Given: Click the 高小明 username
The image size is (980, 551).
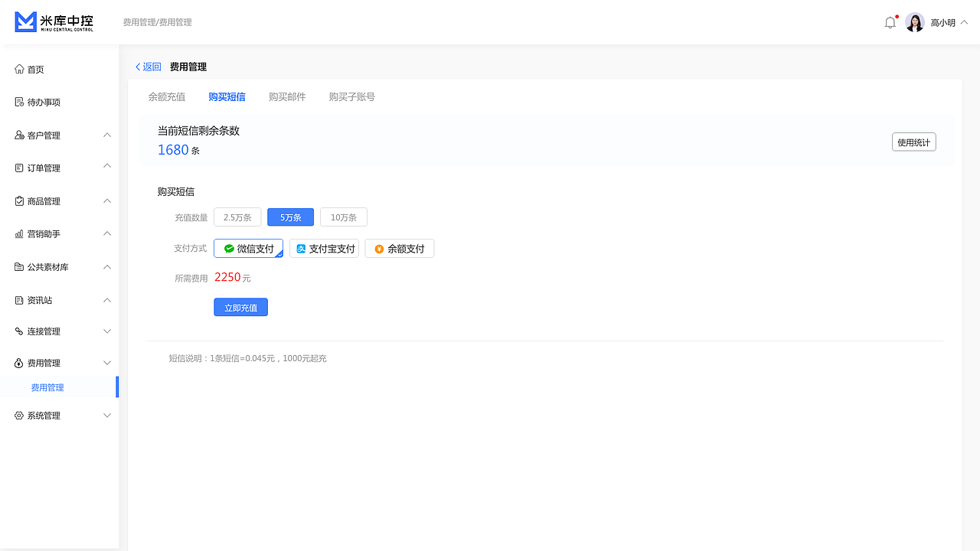Looking at the screenshot, I should (x=942, y=23).
